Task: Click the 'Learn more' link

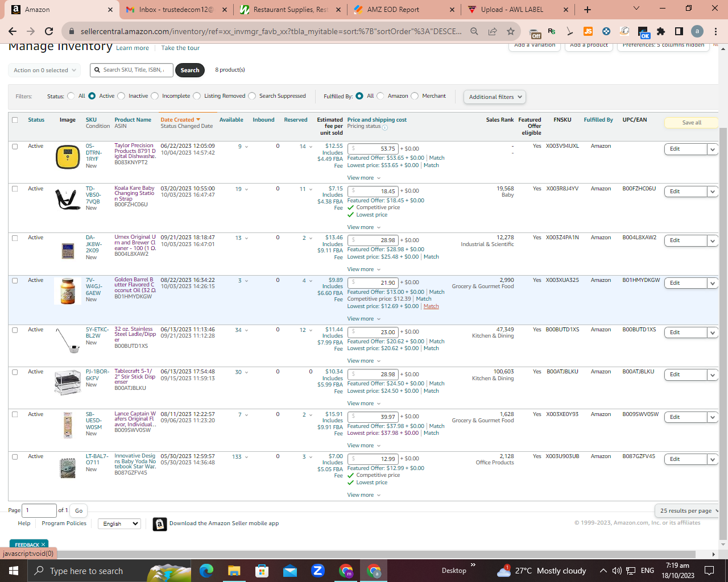Action: (133, 48)
